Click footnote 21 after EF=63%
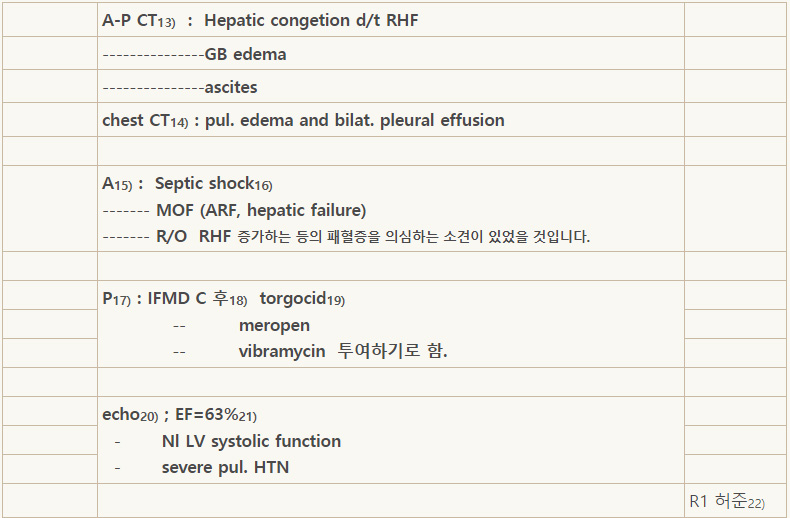Screen dimensions: 790x518 point(247,417)
